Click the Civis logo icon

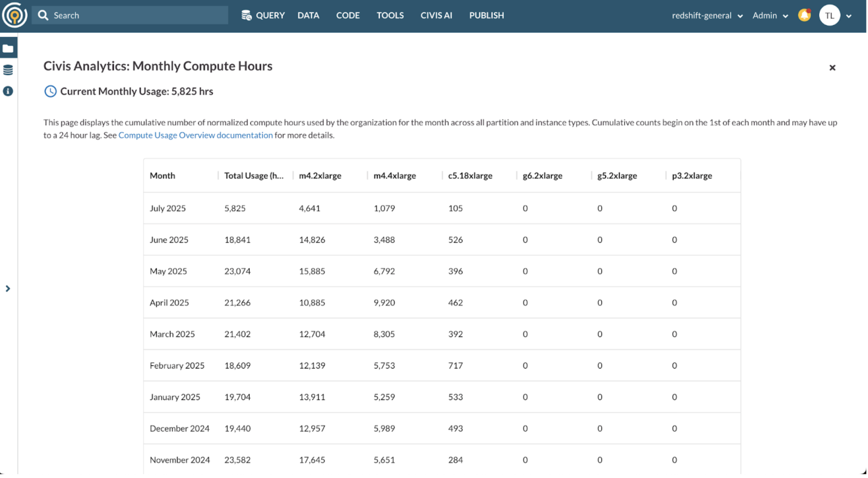coord(15,15)
